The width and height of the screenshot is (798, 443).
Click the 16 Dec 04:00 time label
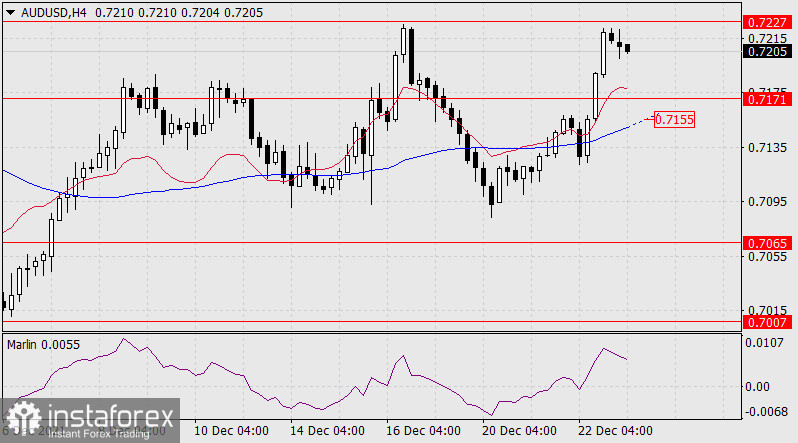coord(423,431)
